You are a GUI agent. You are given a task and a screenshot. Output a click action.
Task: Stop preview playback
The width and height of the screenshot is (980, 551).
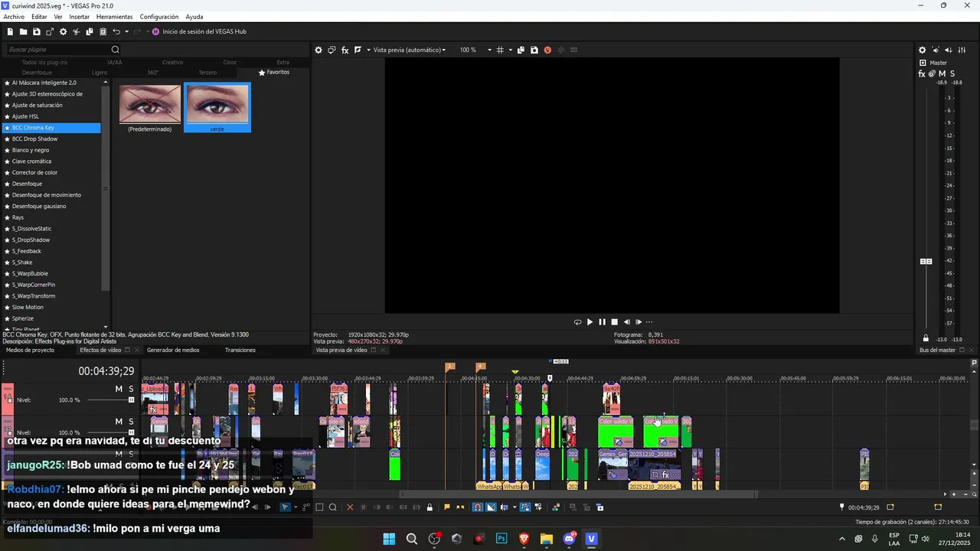(x=614, y=322)
